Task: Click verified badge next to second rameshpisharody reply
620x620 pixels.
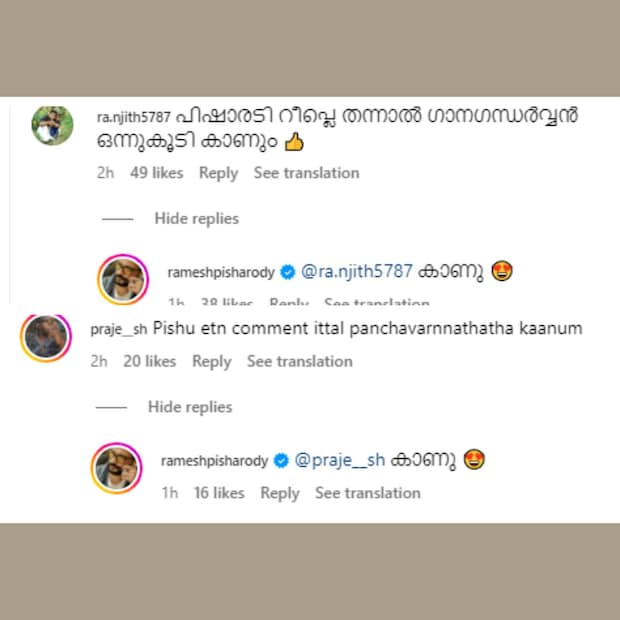Action: pos(281,461)
